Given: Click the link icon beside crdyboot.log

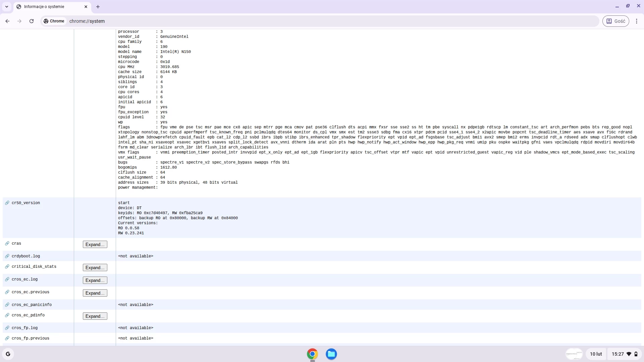Looking at the screenshot, I should [7, 256].
